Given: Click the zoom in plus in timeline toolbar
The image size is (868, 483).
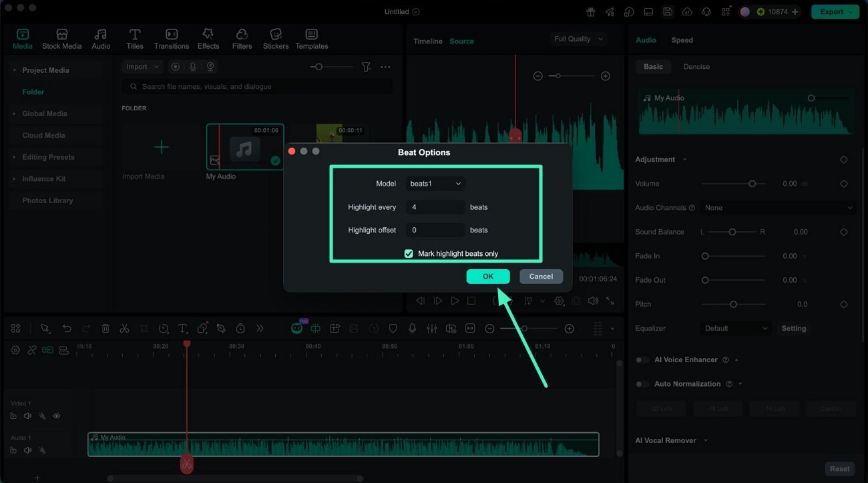Looking at the screenshot, I should (569, 329).
